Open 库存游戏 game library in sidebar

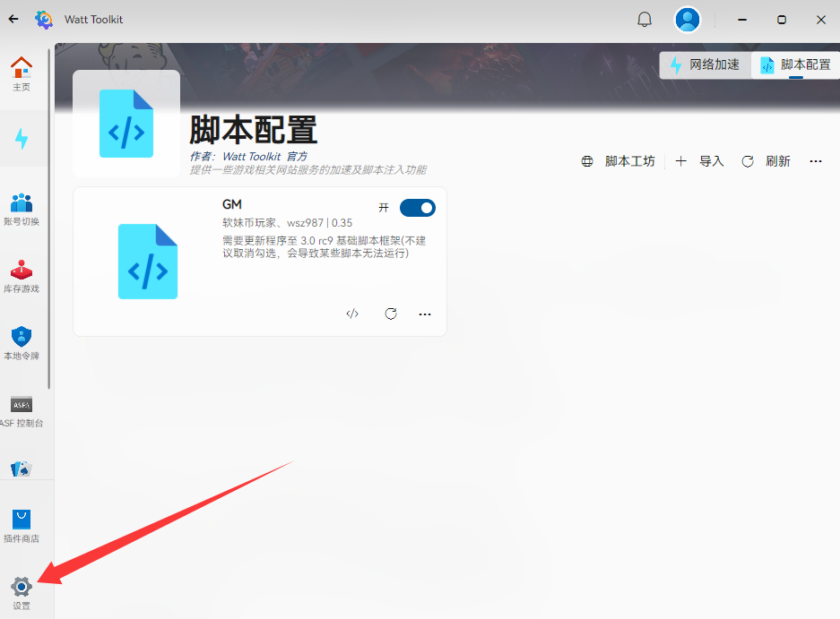tap(22, 276)
